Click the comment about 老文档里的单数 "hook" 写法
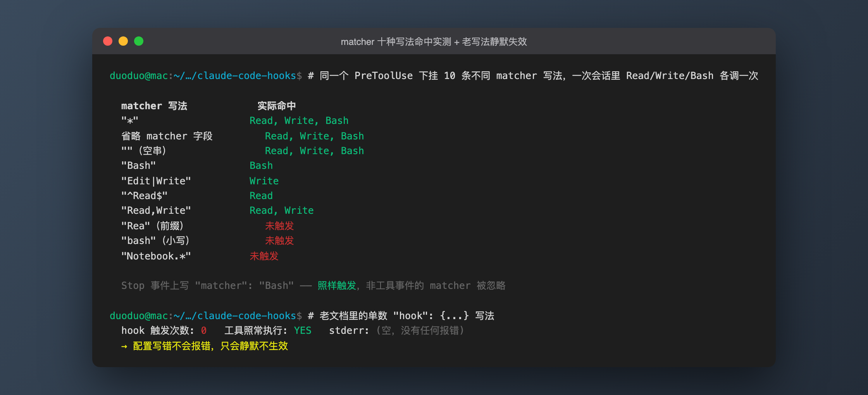The width and height of the screenshot is (868, 395). pyautogui.click(x=401, y=316)
